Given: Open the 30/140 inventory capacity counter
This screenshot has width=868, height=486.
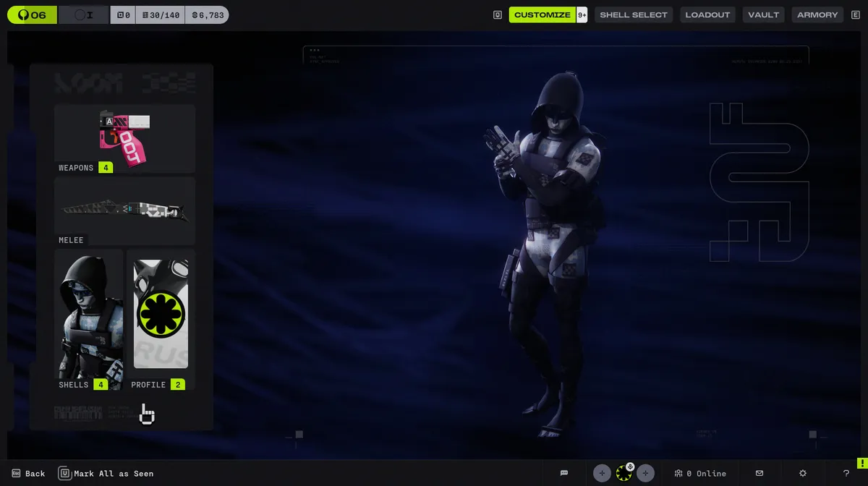Looking at the screenshot, I should pos(161,14).
